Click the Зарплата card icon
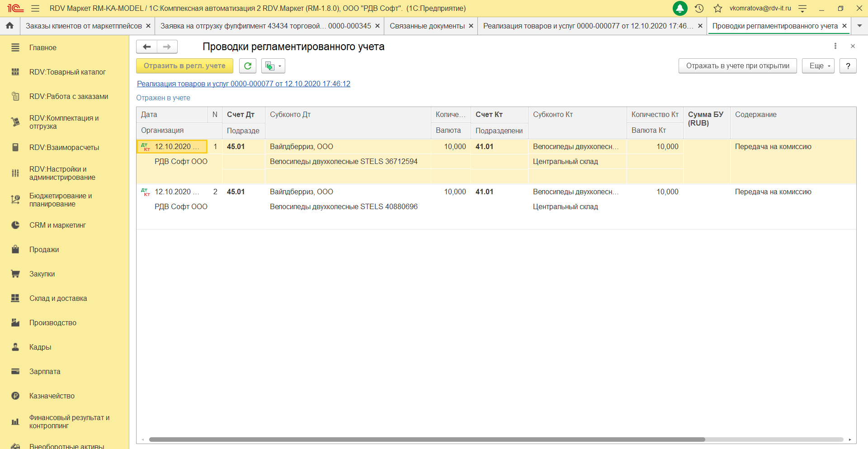This screenshot has width=868, height=449. [15, 371]
